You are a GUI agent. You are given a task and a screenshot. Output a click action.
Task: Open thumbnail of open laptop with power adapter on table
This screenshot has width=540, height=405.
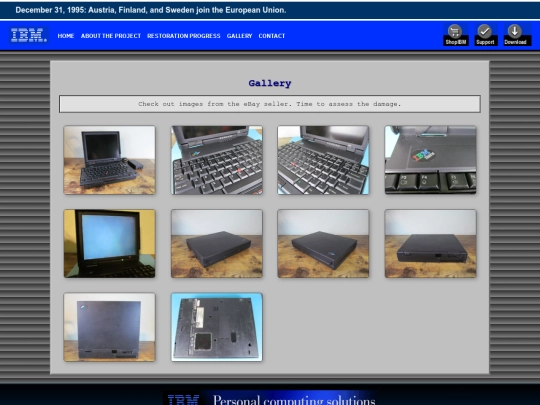[110, 160]
